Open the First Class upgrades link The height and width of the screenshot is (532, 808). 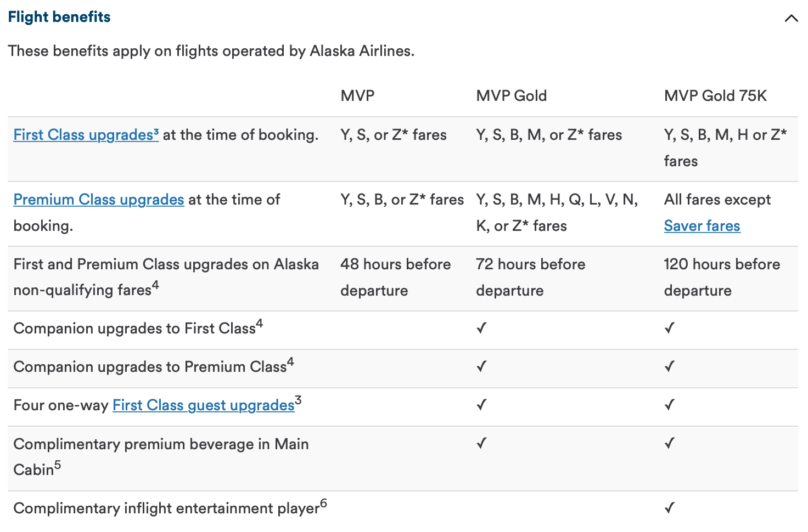86,135
